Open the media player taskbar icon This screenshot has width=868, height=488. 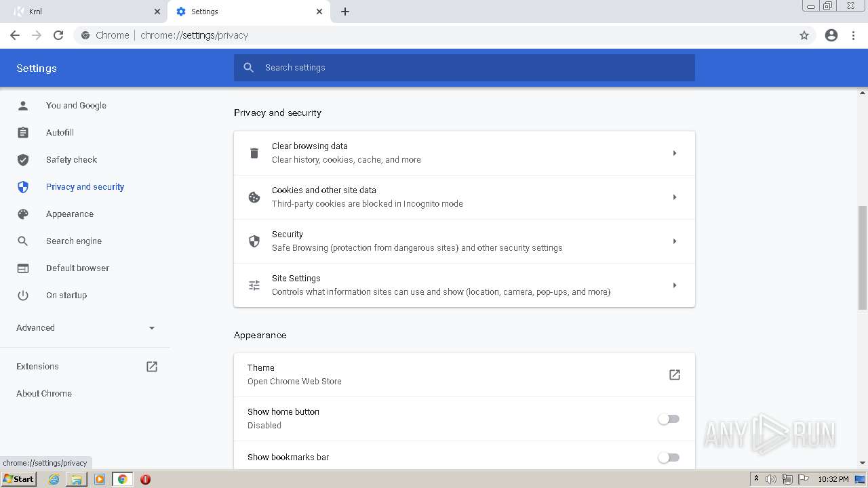(100, 479)
